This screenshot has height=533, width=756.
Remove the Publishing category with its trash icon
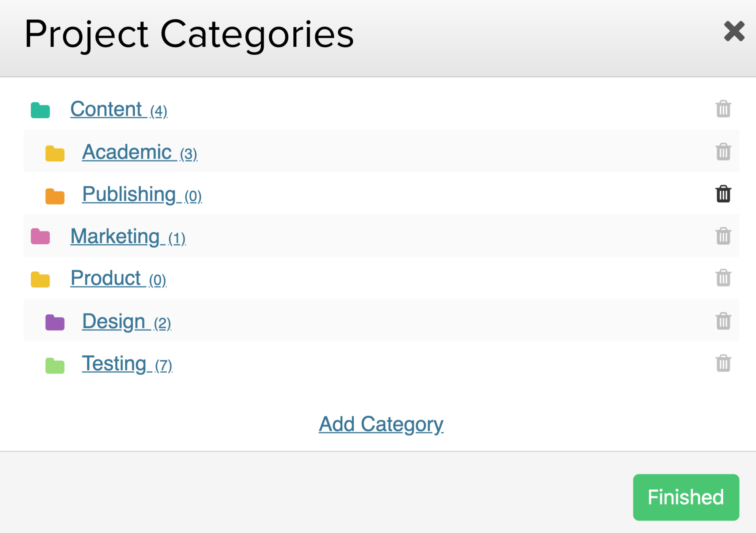pyautogui.click(x=723, y=194)
